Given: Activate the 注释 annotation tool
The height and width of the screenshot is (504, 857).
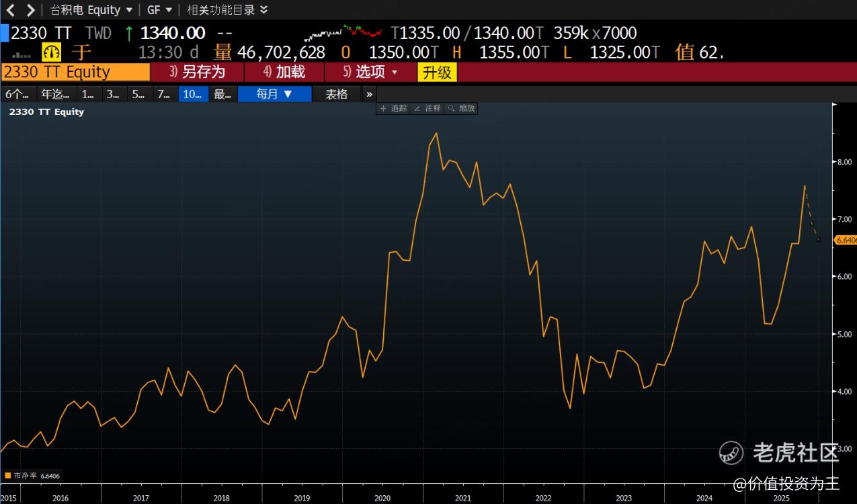Looking at the screenshot, I should click(427, 108).
